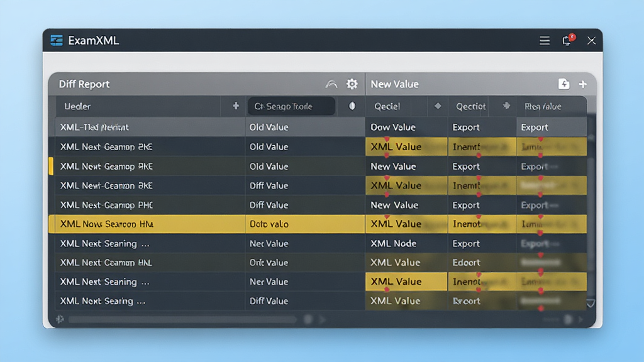Click the Rxcort cell in bottom row
Image resolution: width=644 pixels, height=362 pixels.
(x=482, y=301)
